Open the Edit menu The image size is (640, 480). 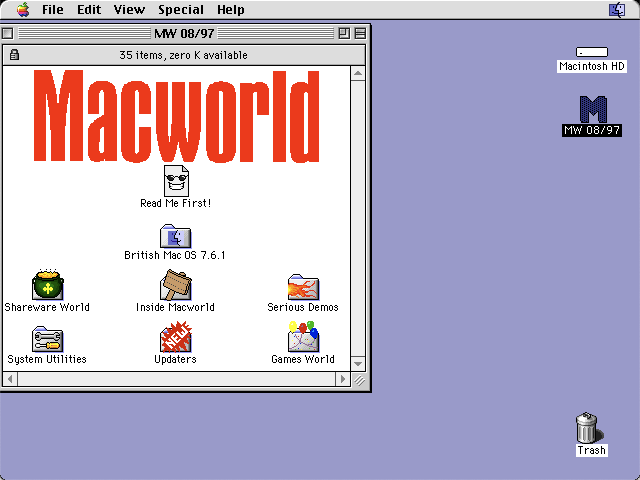point(89,9)
